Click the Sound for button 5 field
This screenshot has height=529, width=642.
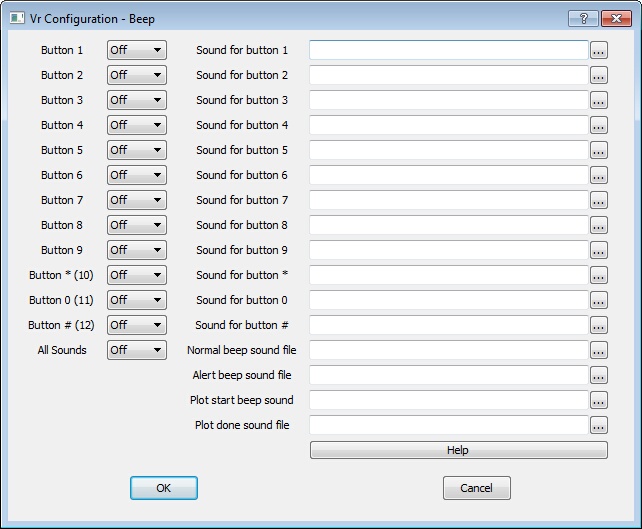(449, 150)
